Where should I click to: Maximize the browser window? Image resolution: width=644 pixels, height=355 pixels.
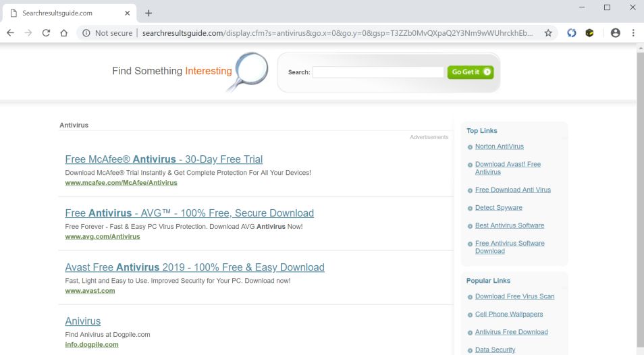(607, 7)
